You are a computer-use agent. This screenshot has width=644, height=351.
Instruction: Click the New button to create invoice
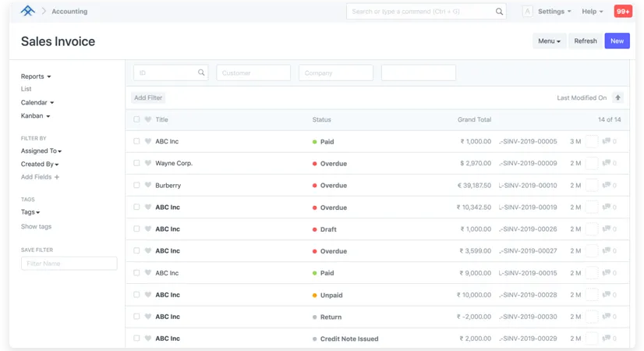[617, 41]
